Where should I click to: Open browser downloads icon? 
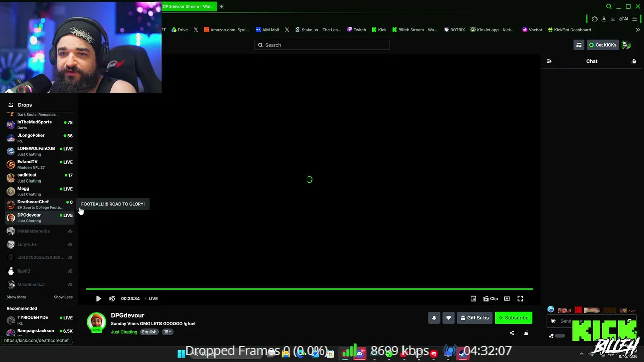point(613,19)
